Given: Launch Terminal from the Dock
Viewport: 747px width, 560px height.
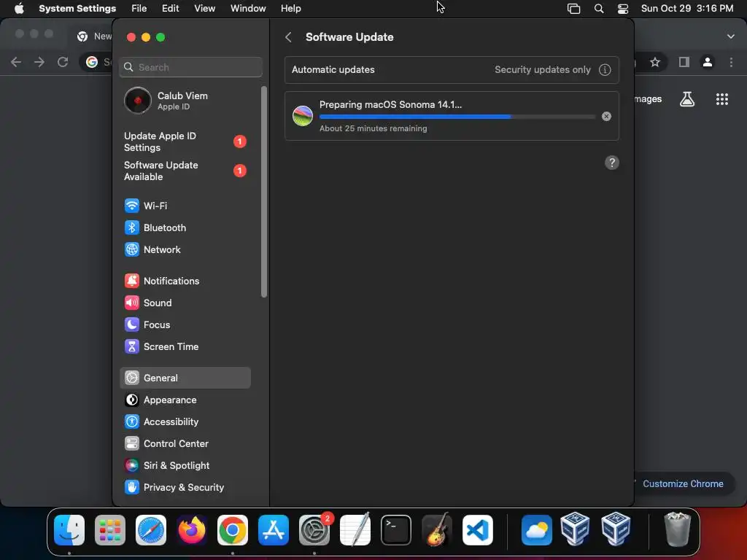Looking at the screenshot, I should tap(396, 530).
